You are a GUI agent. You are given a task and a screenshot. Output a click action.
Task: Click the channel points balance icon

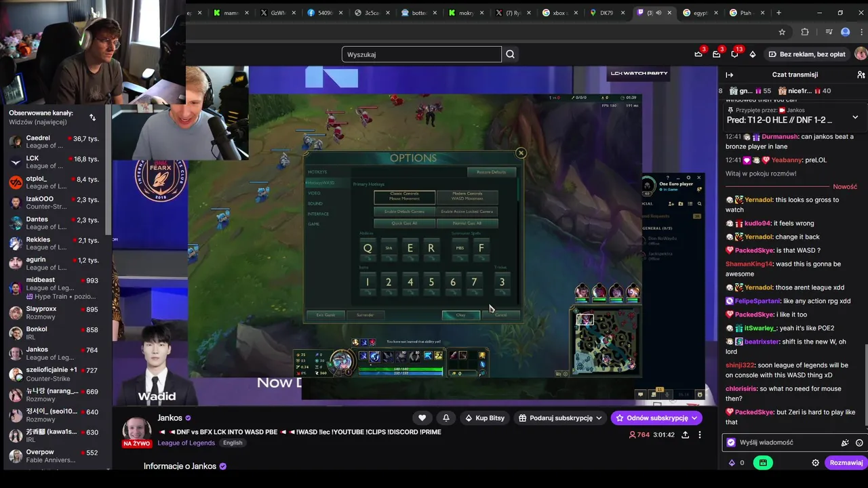coord(732,463)
